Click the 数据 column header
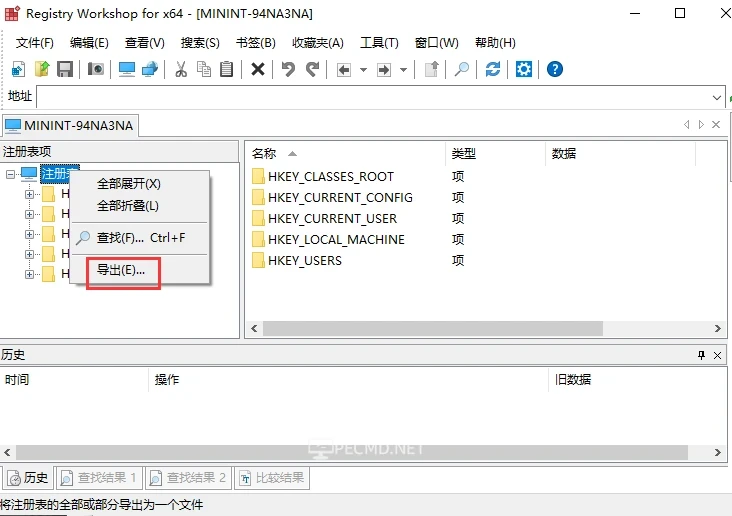This screenshot has width=732, height=516. 620,154
